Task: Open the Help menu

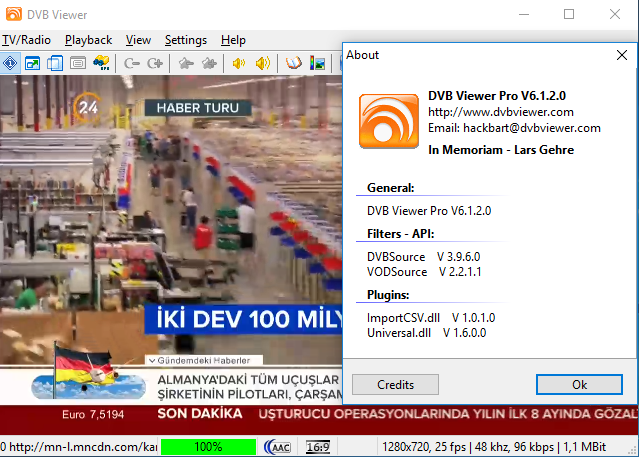Action: tap(233, 40)
